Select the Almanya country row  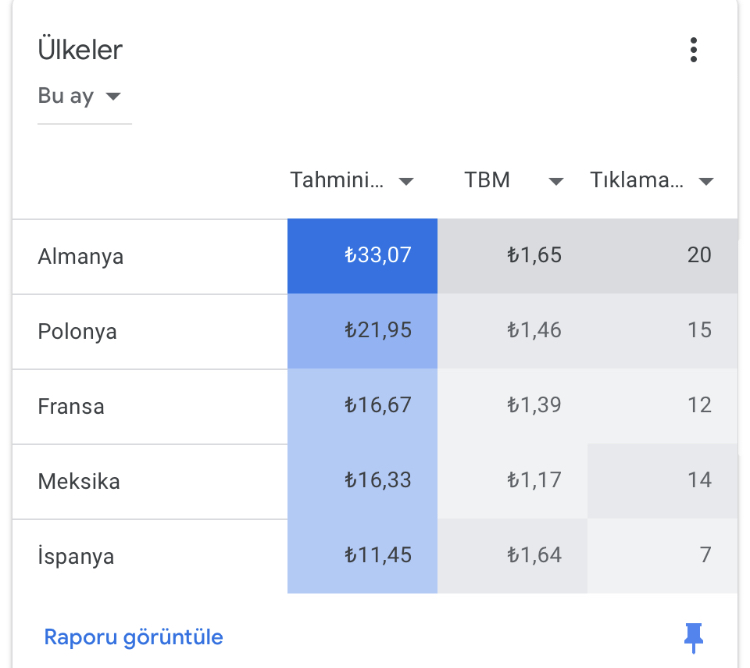(x=375, y=256)
